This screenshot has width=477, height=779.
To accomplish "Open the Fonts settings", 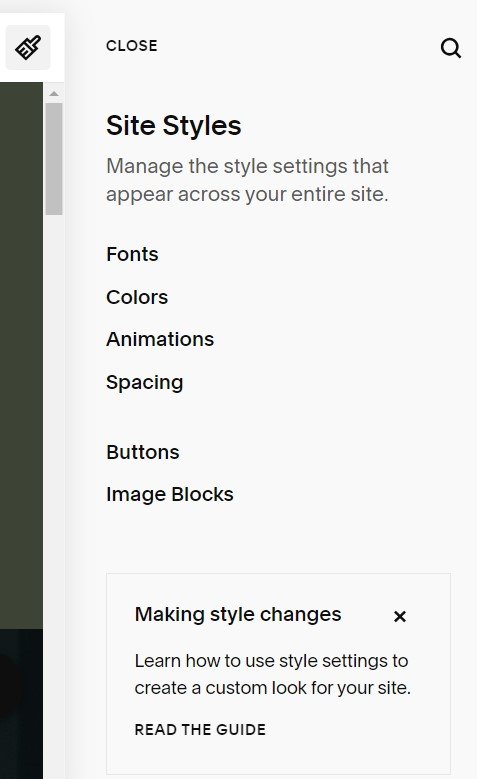I will [132, 254].
